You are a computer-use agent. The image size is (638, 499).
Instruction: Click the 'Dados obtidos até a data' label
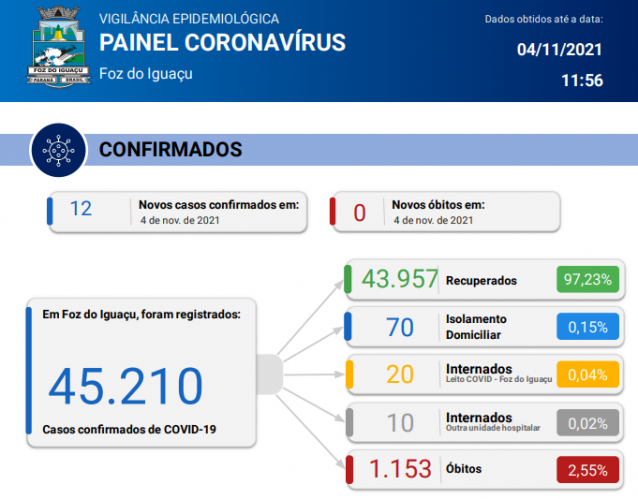(544, 19)
